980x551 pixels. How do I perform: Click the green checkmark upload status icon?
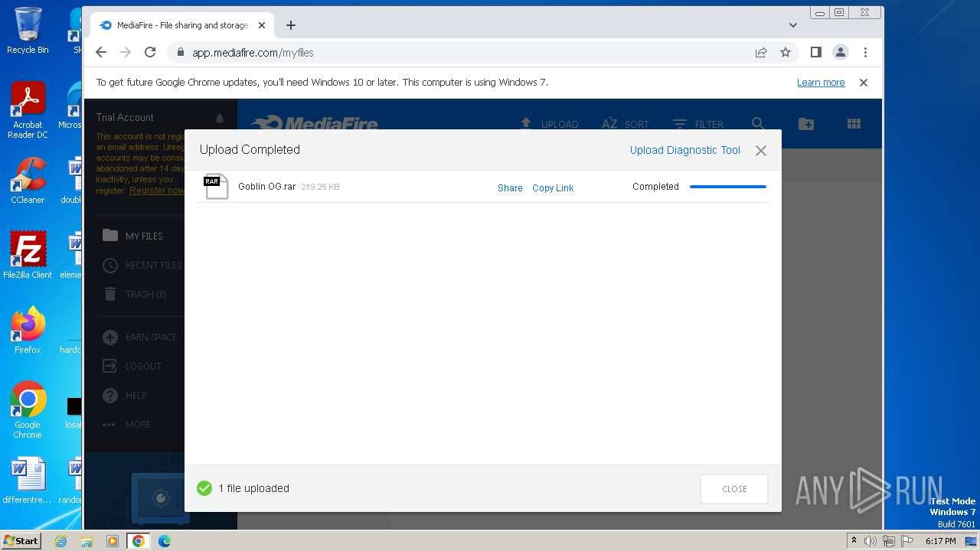204,488
